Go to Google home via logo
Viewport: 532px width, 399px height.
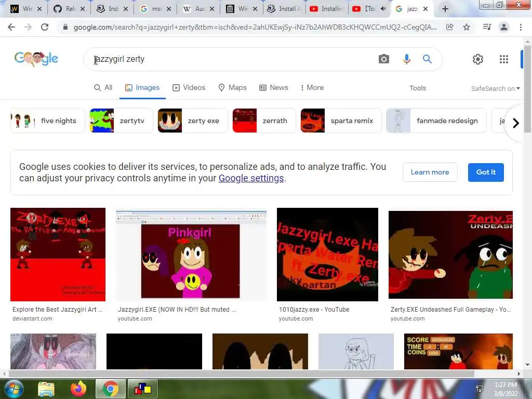(x=36, y=59)
